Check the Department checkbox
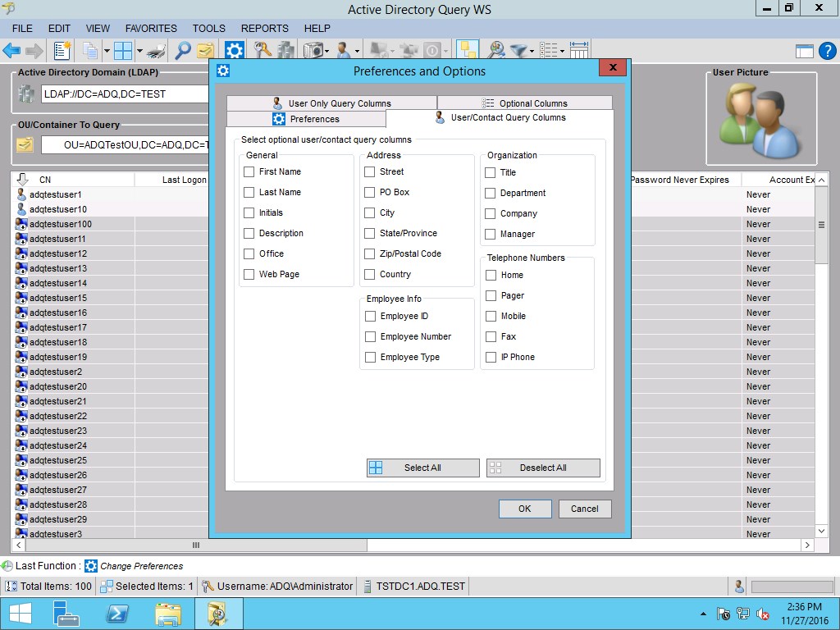This screenshot has height=630, width=840. 491,194
